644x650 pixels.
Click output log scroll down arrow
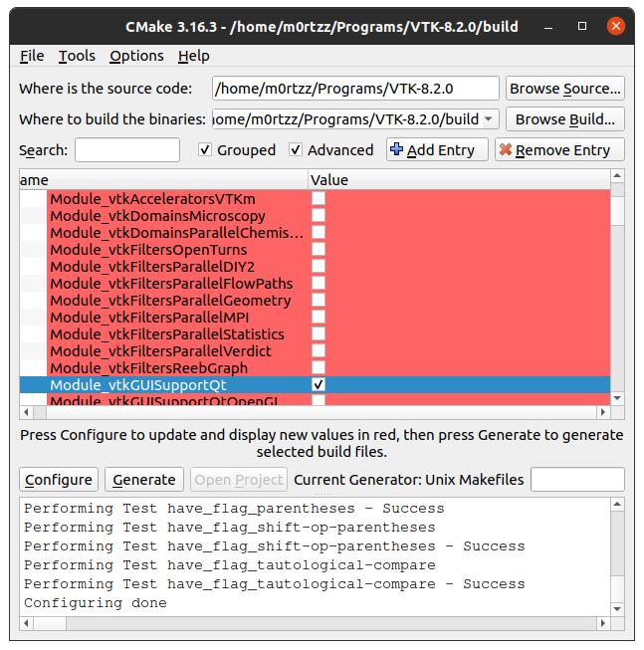617,609
